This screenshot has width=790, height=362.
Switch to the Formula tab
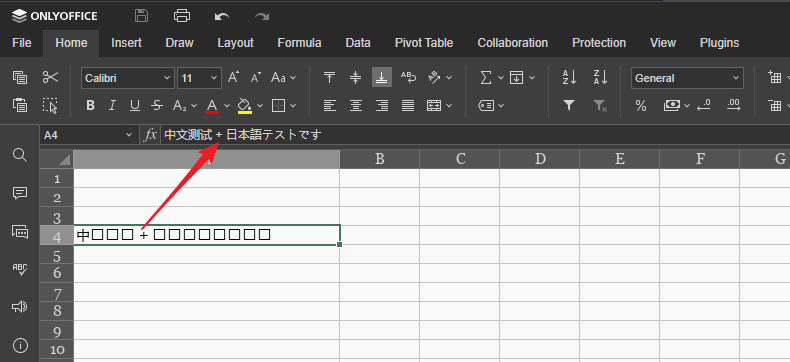[x=299, y=43]
